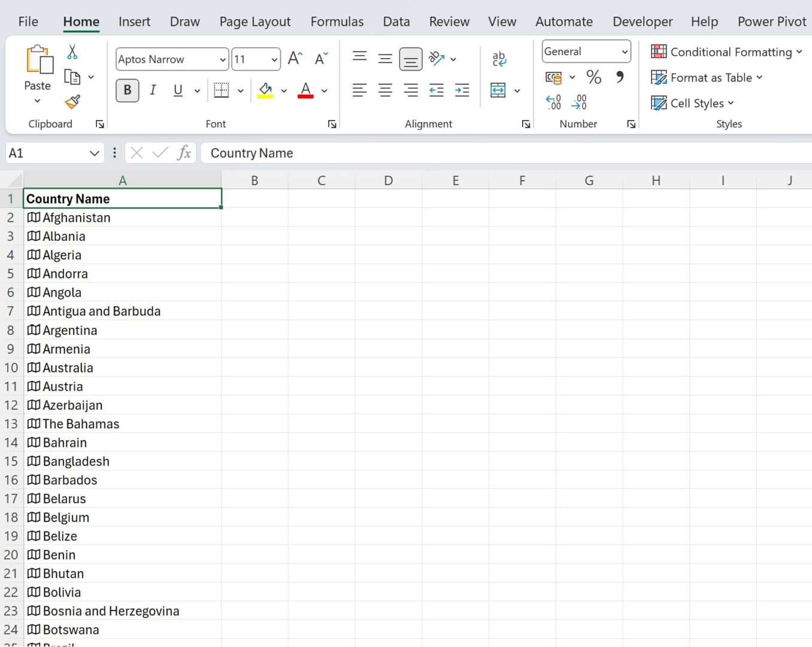Click Format as Table
Image resolution: width=812 pixels, height=647 pixels.
[707, 77]
